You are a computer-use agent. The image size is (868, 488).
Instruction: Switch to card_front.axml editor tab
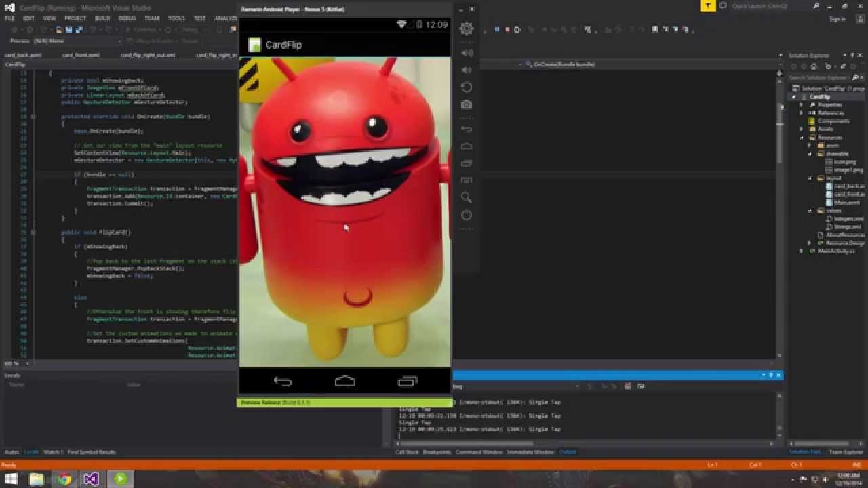click(x=81, y=55)
